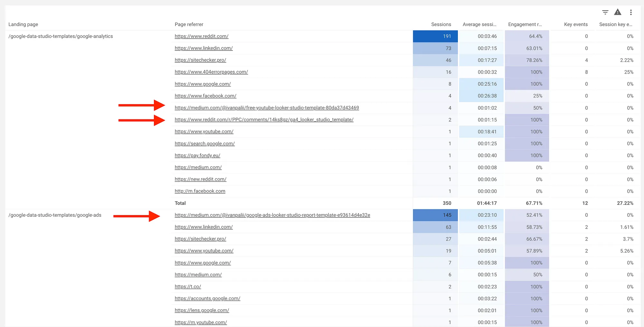Open the 404errorpages.com referrer link

click(x=211, y=72)
